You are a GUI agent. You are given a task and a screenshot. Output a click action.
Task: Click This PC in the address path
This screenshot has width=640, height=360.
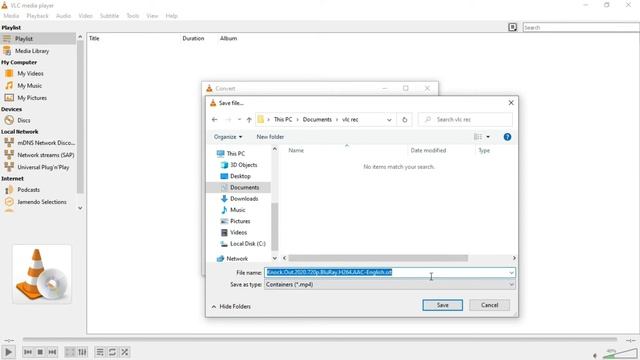(x=283, y=120)
